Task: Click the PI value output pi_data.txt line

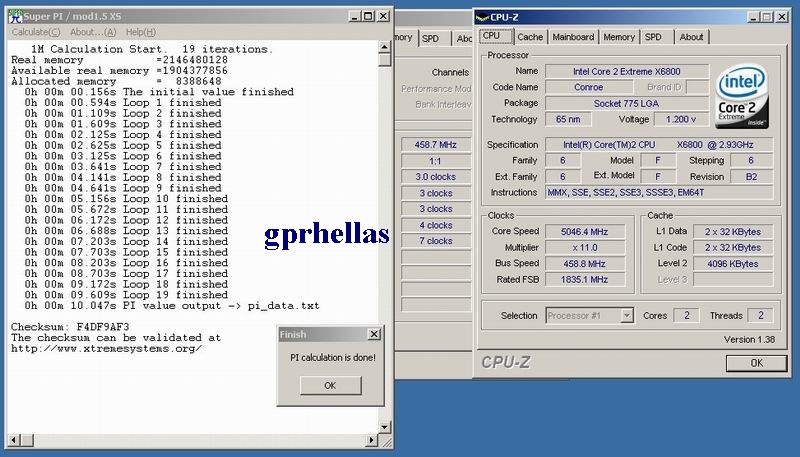Action: click(x=172, y=306)
